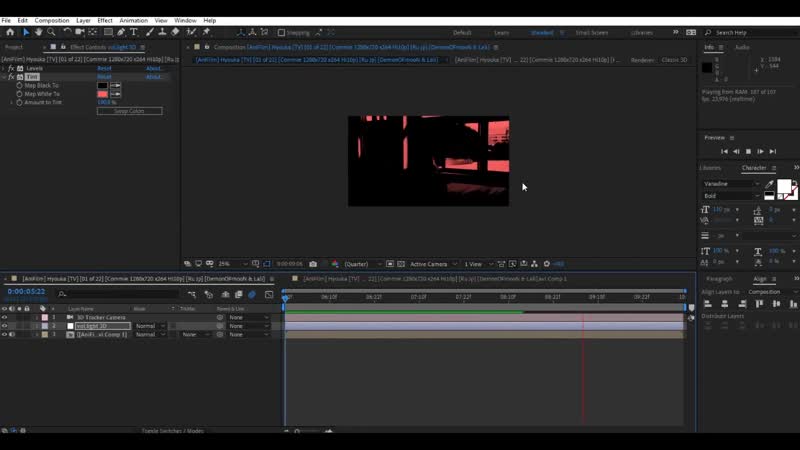Viewport: 800px width, 450px height.
Task: Expand the Levels effect properties
Action: (4, 68)
